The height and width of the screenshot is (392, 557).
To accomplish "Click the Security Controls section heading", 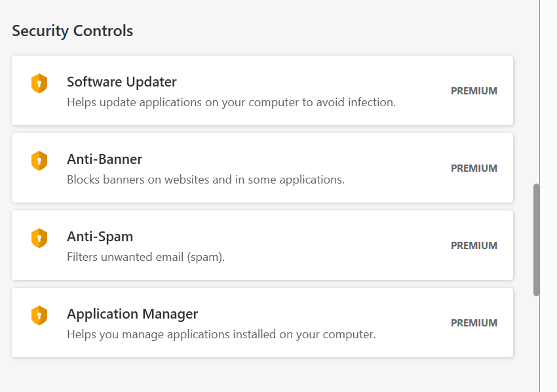I will [73, 31].
